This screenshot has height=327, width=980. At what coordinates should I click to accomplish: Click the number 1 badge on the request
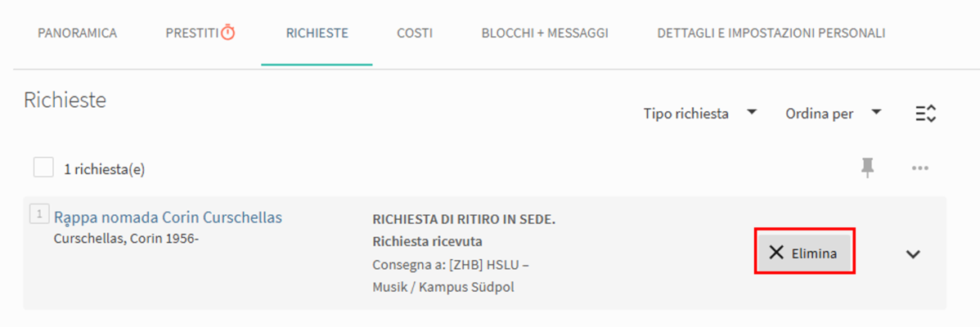[38, 214]
